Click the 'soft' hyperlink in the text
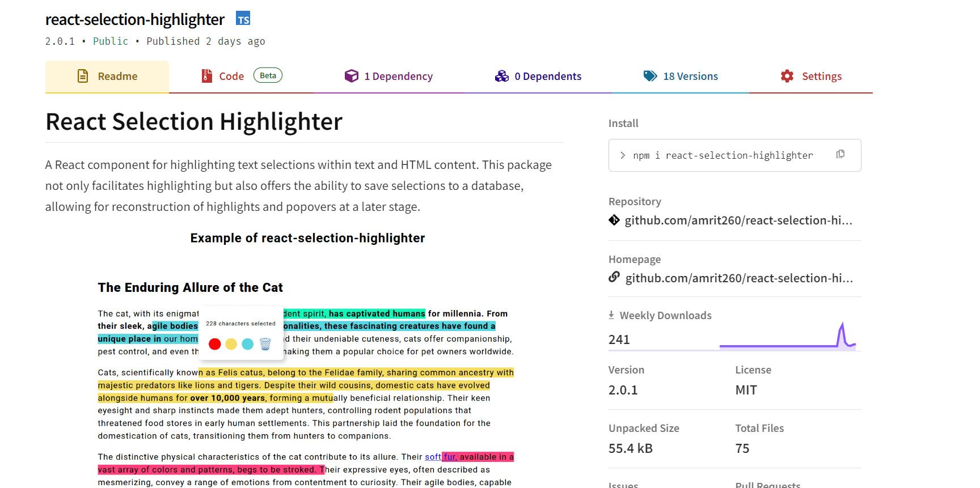Image resolution: width=980 pixels, height=488 pixels. tap(433, 457)
